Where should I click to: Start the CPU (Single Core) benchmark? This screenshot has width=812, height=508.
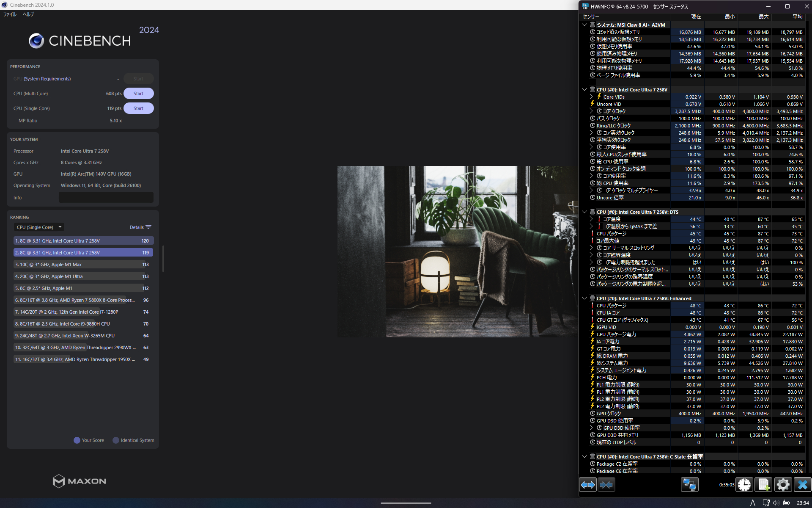(138, 108)
